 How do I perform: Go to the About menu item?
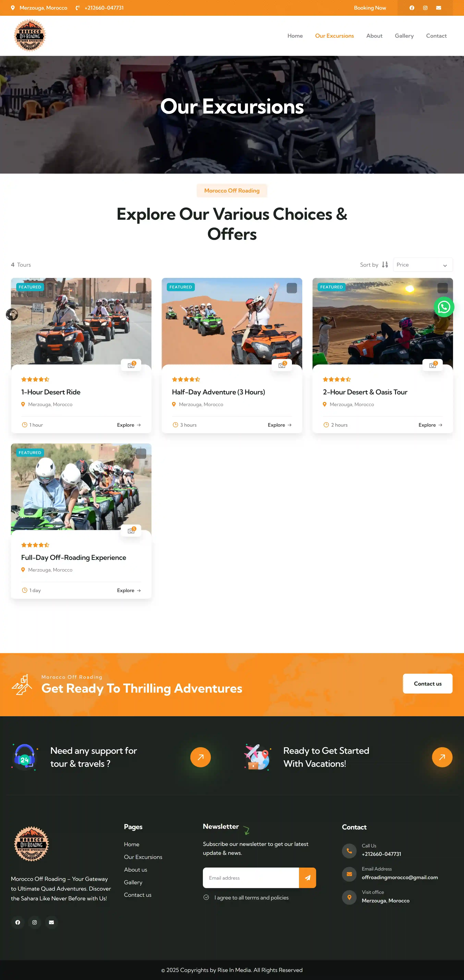(374, 36)
